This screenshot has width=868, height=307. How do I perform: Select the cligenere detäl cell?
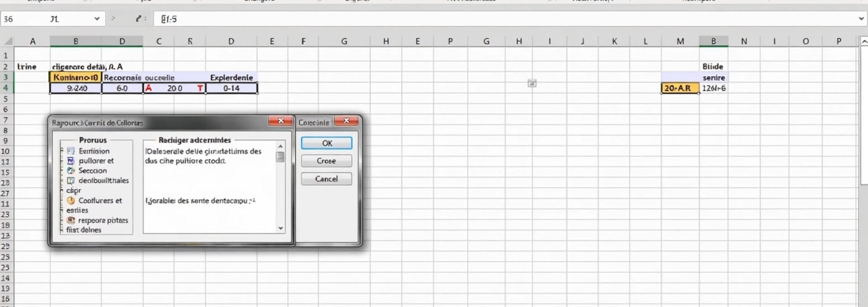pos(87,66)
